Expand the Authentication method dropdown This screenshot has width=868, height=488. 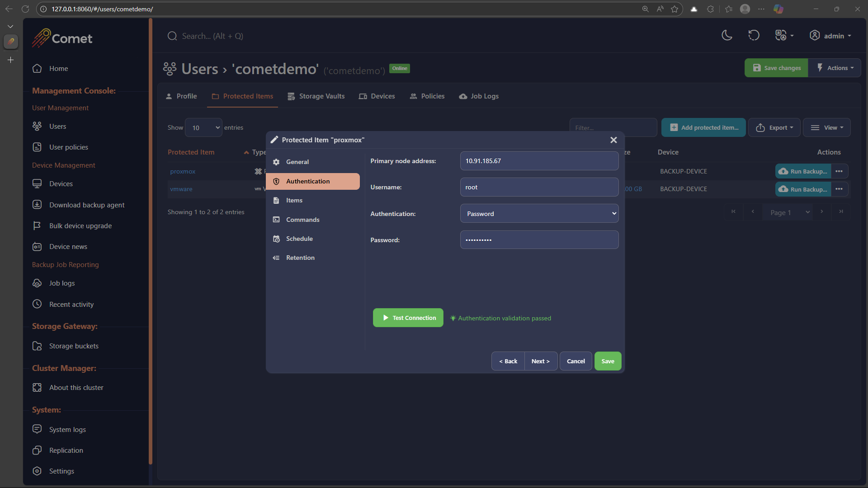click(539, 214)
